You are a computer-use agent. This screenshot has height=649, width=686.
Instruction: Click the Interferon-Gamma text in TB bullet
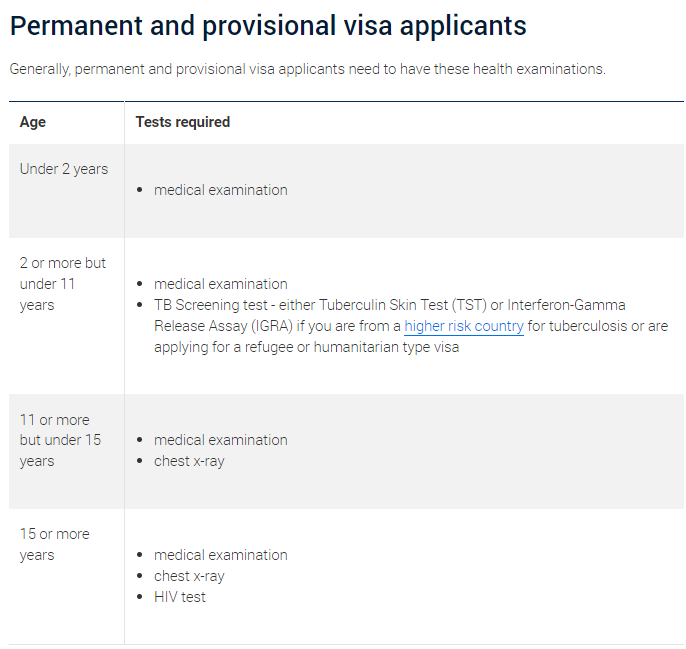click(x=566, y=305)
